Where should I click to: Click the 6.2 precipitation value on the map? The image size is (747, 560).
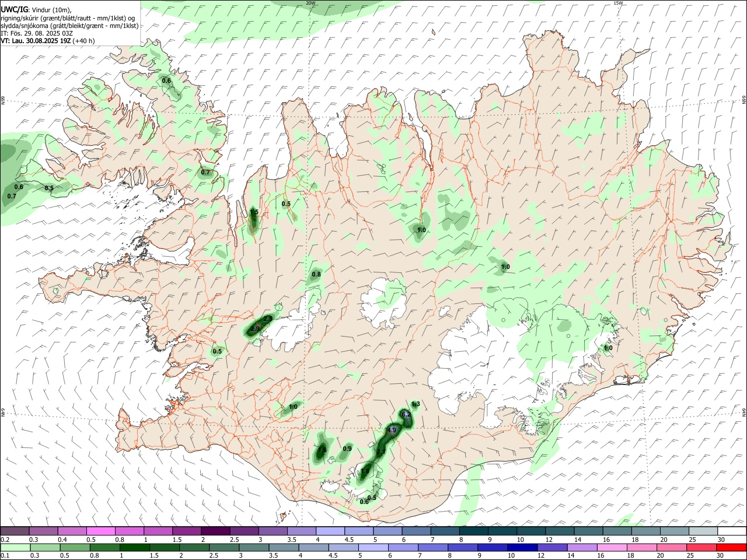click(406, 414)
